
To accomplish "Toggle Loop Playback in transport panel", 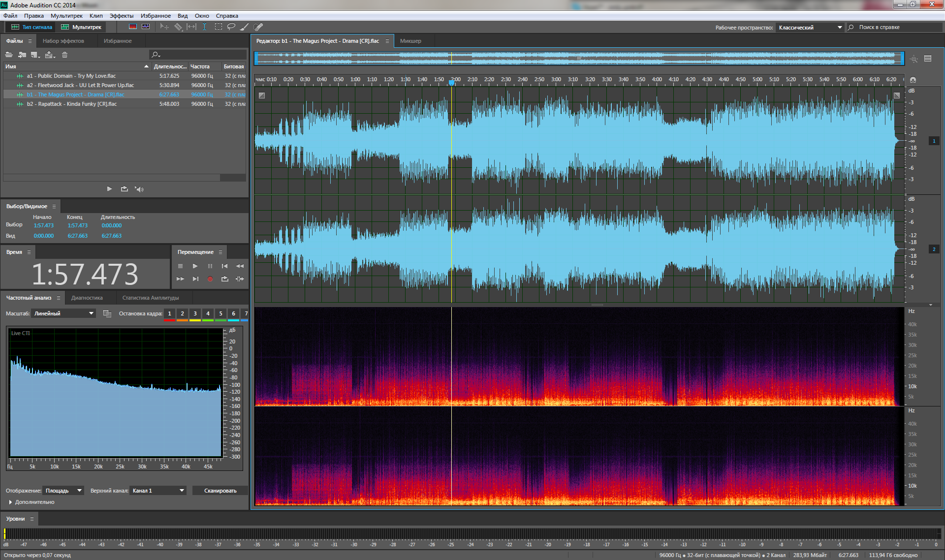I will point(224,279).
